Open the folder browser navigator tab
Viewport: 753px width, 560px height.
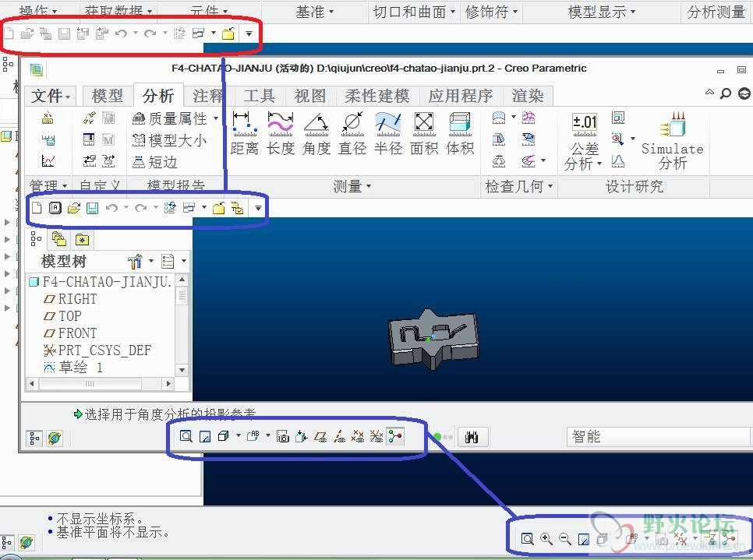coord(59,239)
